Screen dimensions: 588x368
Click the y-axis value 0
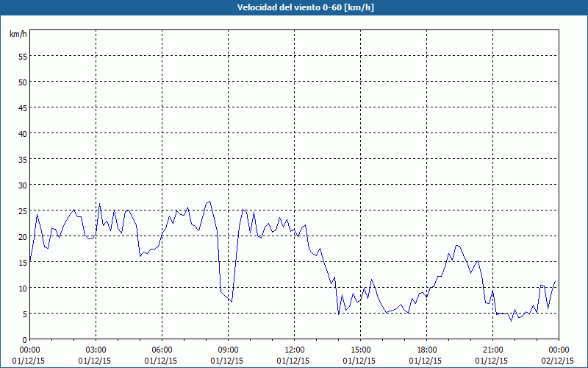pos(25,340)
